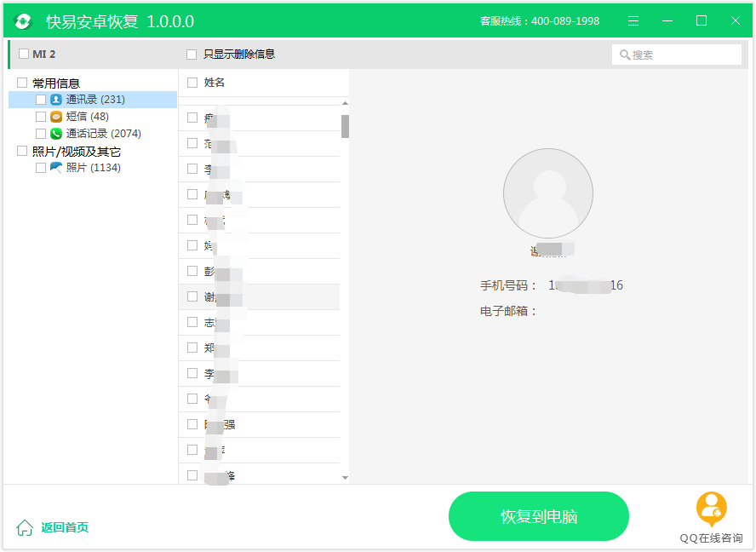Select contact row starting with 彭

pyautogui.click(x=260, y=271)
